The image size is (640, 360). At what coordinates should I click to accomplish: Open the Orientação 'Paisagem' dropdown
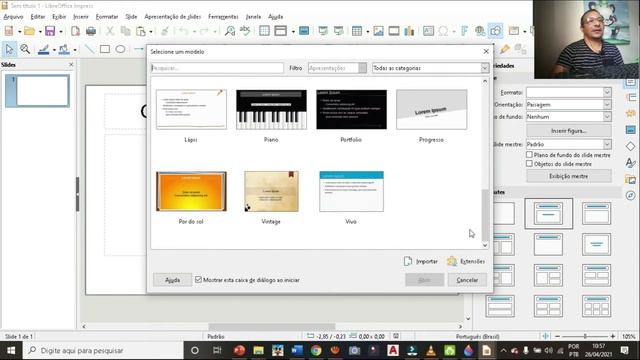click(569, 104)
